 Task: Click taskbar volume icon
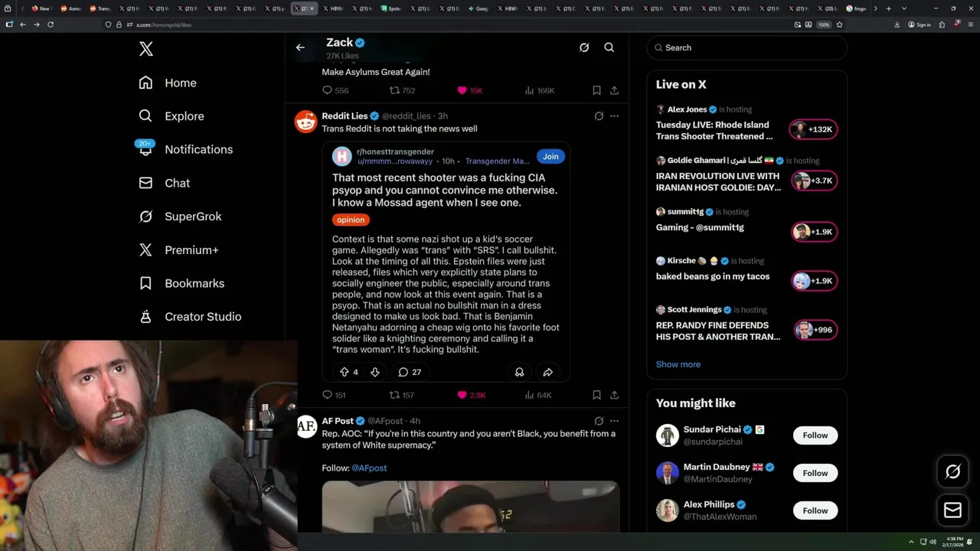click(933, 542)
